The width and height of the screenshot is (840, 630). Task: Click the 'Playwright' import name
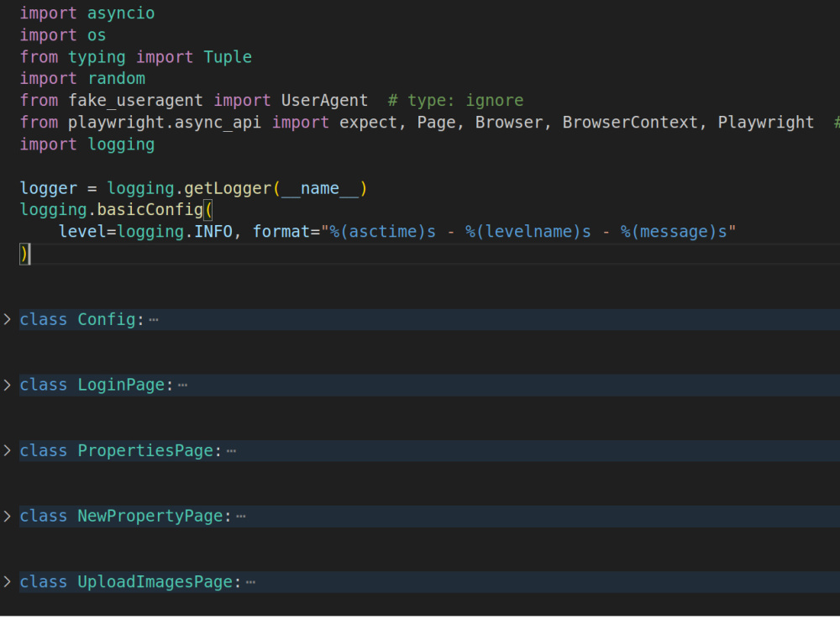(x=766, y=123)
